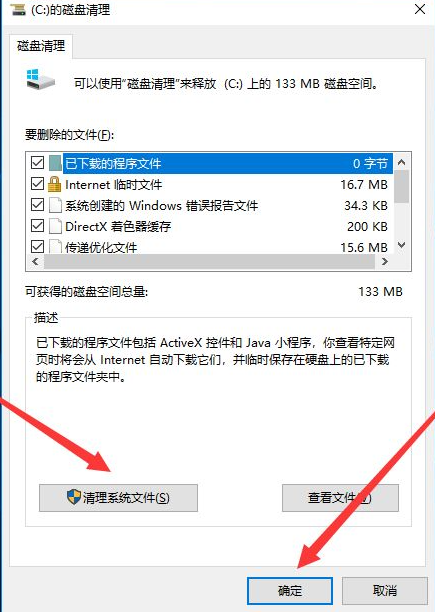This screenshot has height=612, width=435.
Task: Click the file list scroll up arrow
Action: (401, 162)
